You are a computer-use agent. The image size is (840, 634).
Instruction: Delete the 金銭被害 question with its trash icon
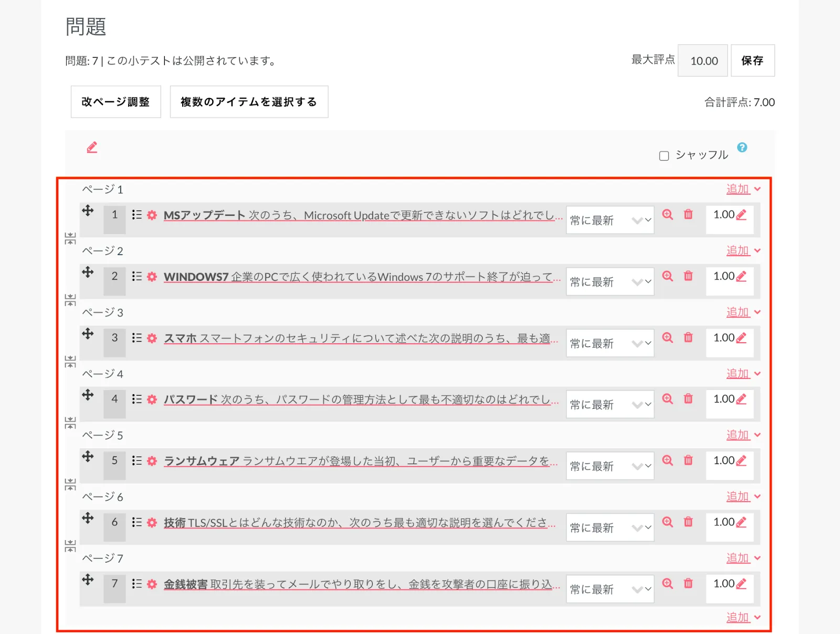coord(688,584)
